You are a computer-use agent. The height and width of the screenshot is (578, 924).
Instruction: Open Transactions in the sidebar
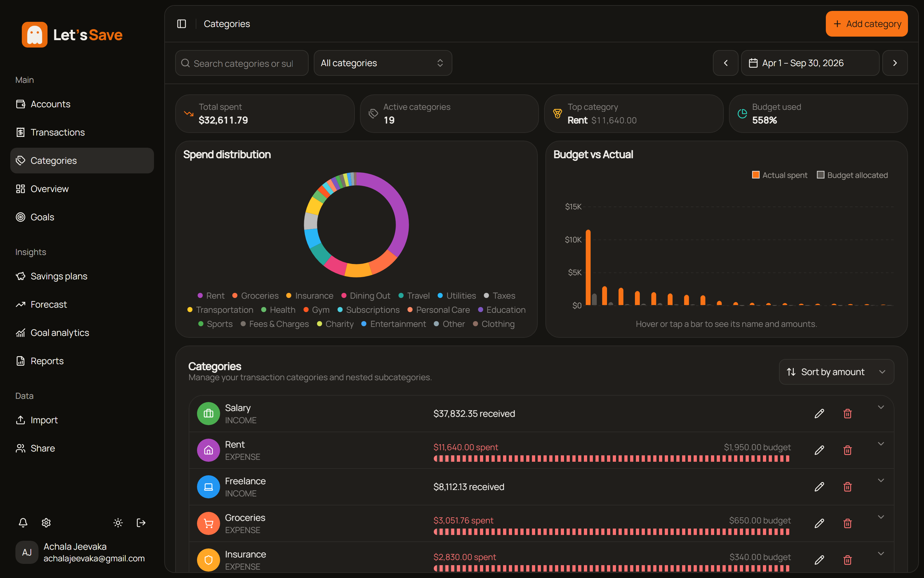[82, 132]
